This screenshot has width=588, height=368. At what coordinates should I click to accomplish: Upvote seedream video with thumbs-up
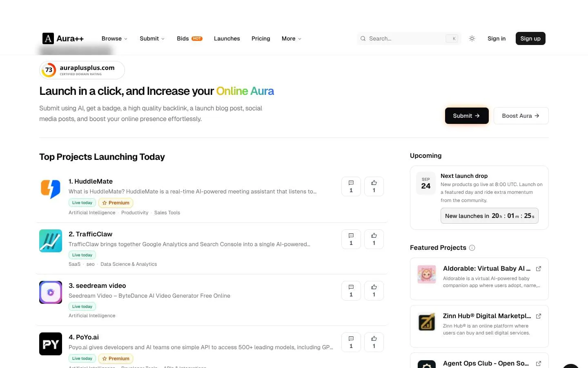point(374,291)
